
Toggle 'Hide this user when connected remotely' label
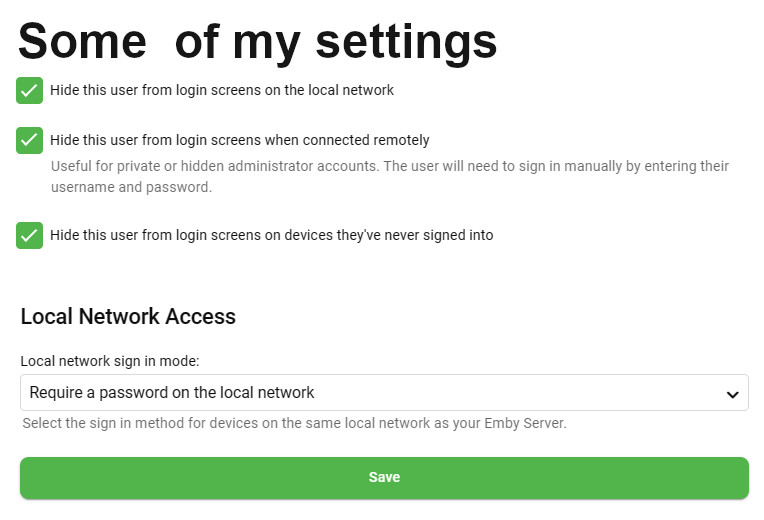pos(240,140)
